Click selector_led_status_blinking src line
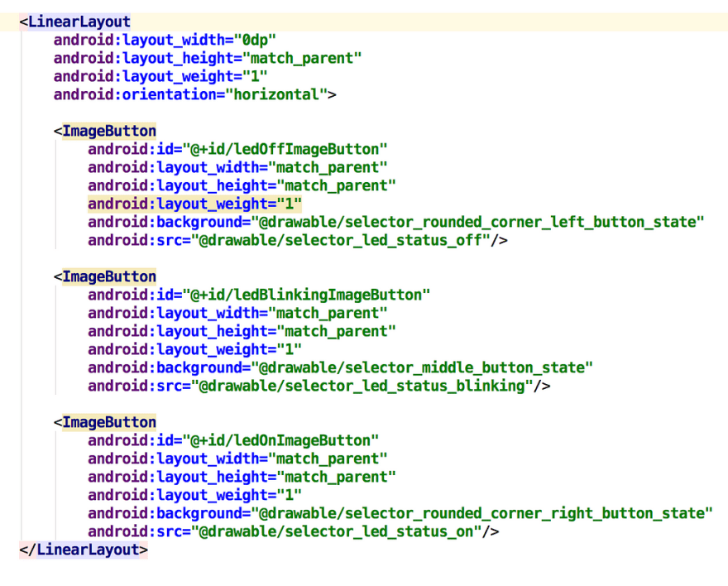 (x=319, y=386)
